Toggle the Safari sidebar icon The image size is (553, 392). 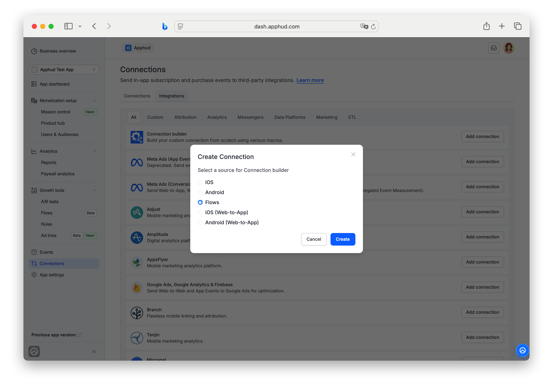click(68, 26)
